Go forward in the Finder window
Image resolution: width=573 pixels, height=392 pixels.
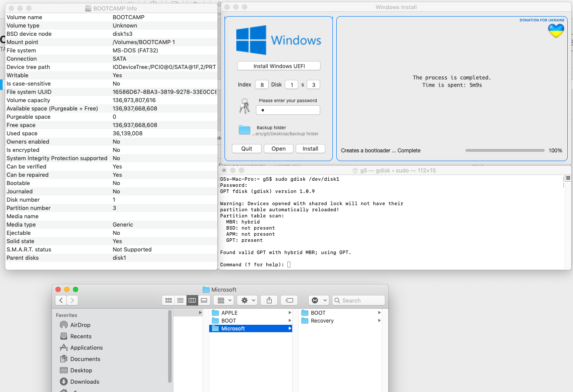coord(72,300)
